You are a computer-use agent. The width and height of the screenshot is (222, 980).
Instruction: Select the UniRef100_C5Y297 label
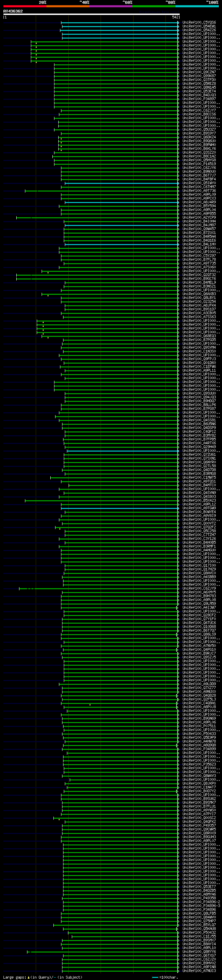(x=199, y=256)
